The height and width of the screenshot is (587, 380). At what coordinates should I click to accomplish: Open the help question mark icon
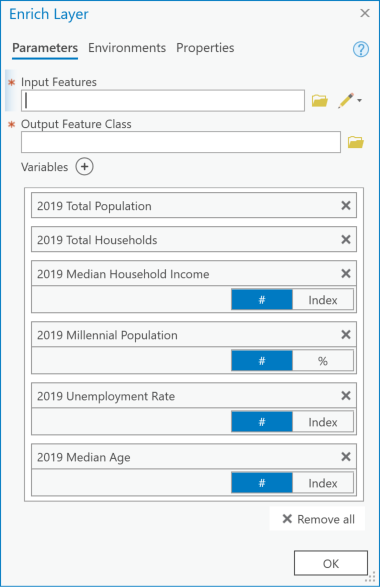[x=361, y=49]
